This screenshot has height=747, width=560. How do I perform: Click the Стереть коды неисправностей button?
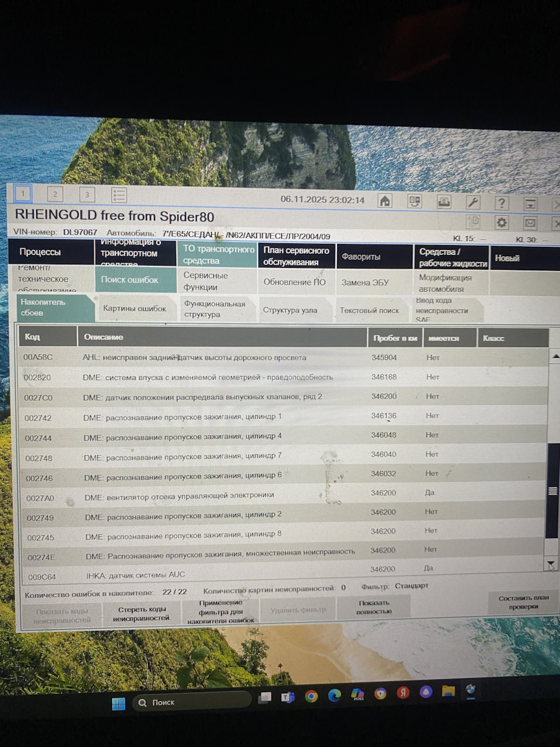click(141, 613)
